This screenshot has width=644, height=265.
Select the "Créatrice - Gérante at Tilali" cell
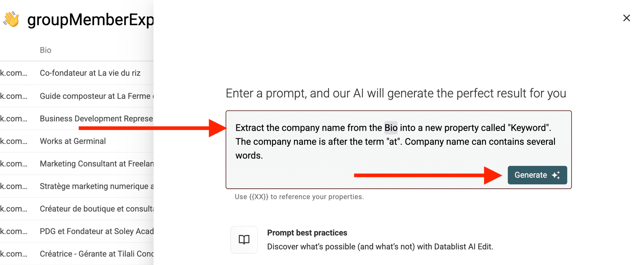96,254
